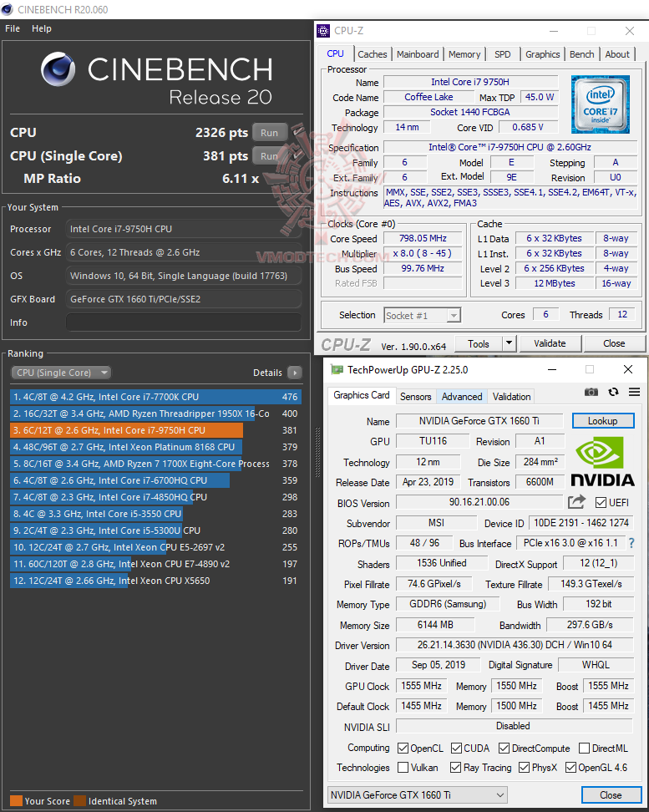Toggle CPU Single Core test checkbox
This screenshot has width=649, height=812.
tap(297, 155)
